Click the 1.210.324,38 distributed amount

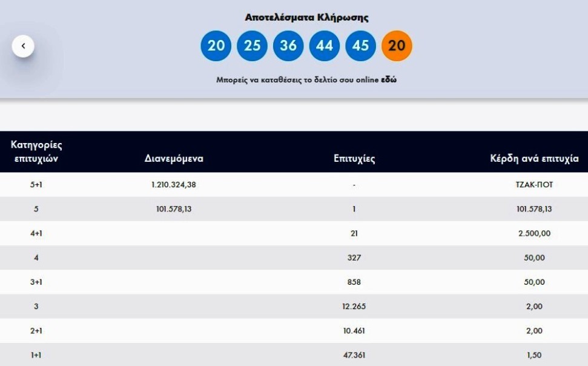[174, 185]
